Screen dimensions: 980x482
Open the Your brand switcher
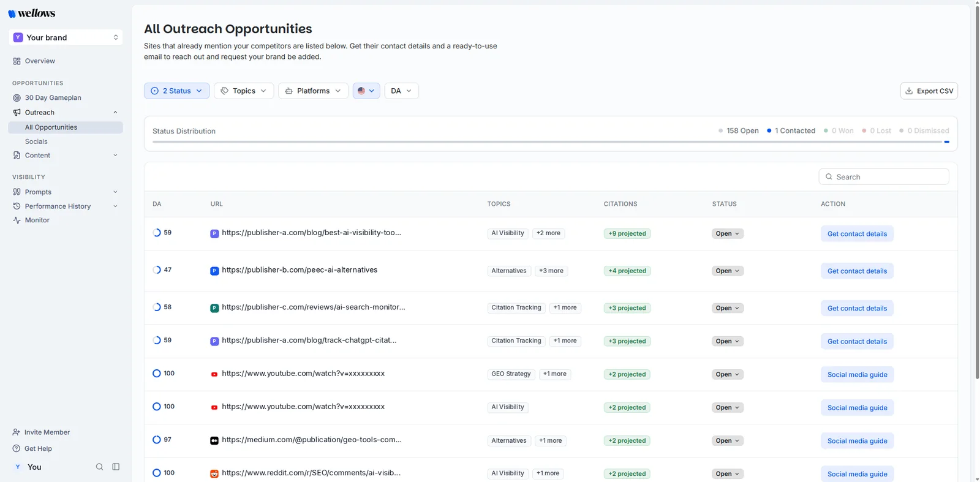point(66,37)
